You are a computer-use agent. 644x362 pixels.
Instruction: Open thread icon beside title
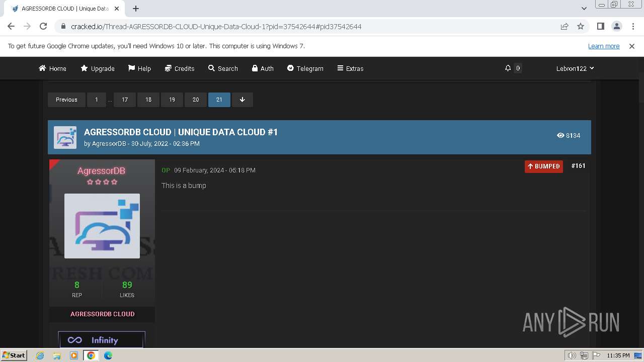pyautogui.click(x=65, y=137)
